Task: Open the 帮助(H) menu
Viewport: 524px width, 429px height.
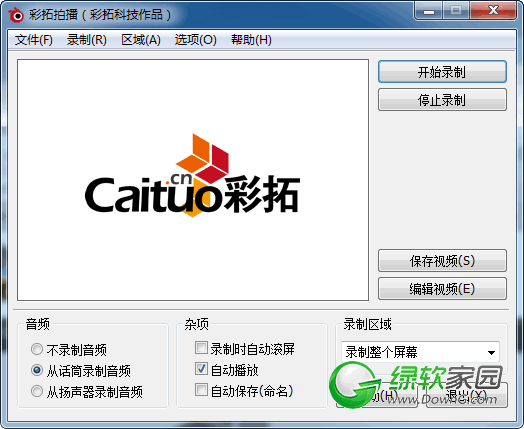Action: click(251, 40)
